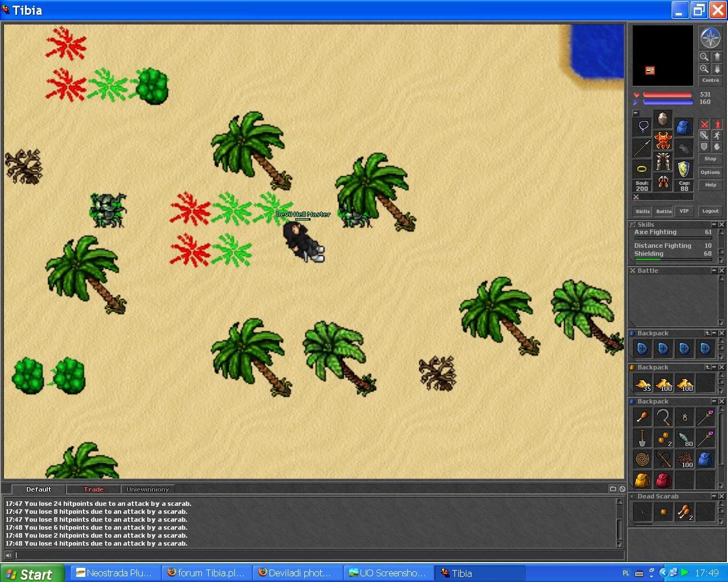Viewport: 728px width, 582px height.
Task: Click the red health bar
Action: coord(668,95)
